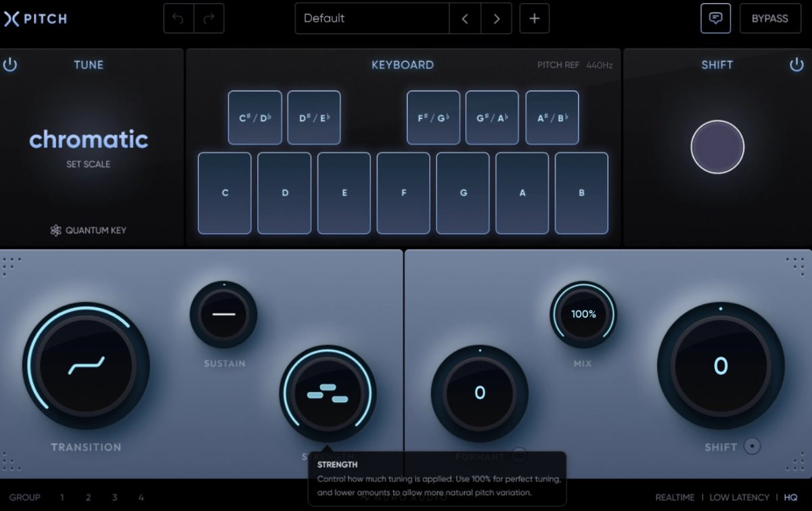The image size is (812, 511).
Task: Toggle the B keyboard key
Action: [582, 193]
